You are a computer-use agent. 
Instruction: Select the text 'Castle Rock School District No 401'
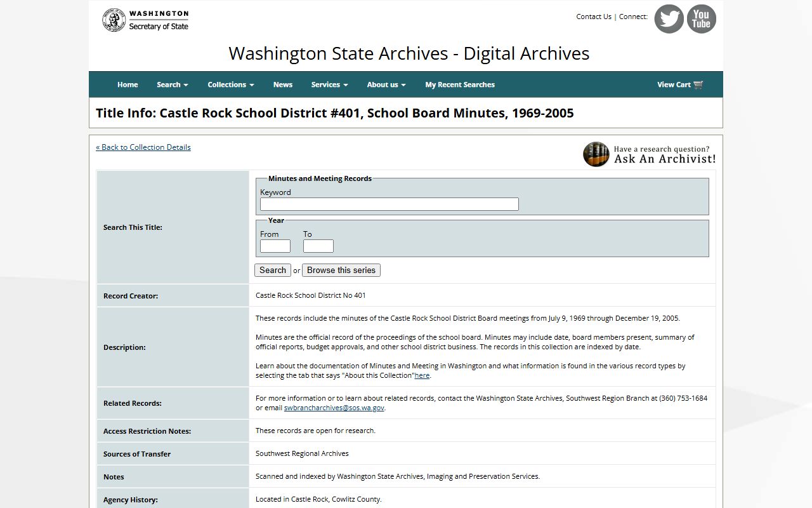click(311, 295)
